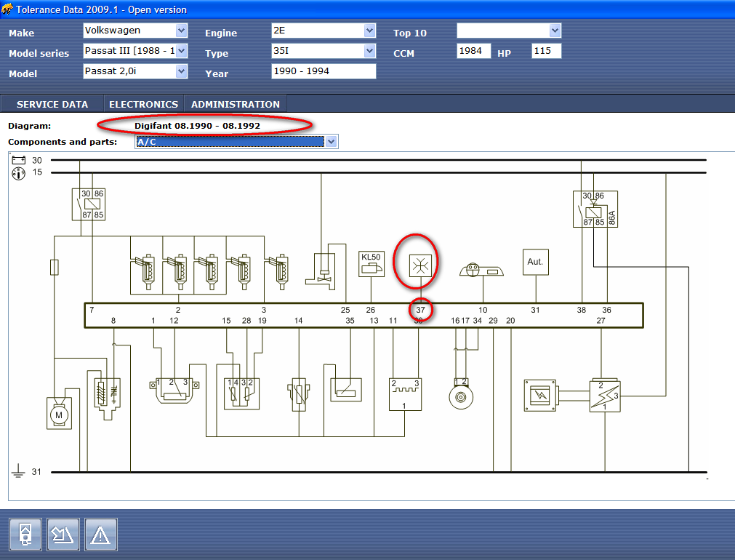Screen dimensions: 735x560
Task: Go to the ADMINISTRATION tab
Action: pyautogui.click(x=235, y=104)
